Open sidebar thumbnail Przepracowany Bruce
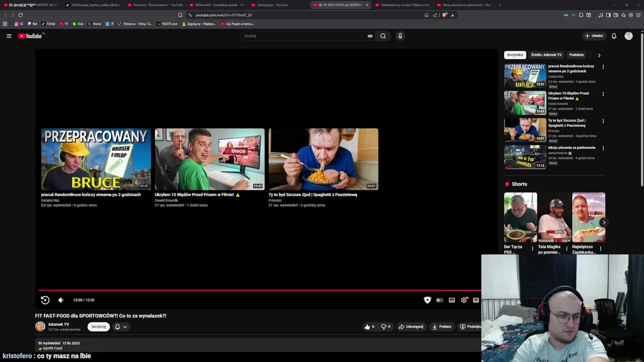This screenshot has height=362, width=644. (525, 76)
